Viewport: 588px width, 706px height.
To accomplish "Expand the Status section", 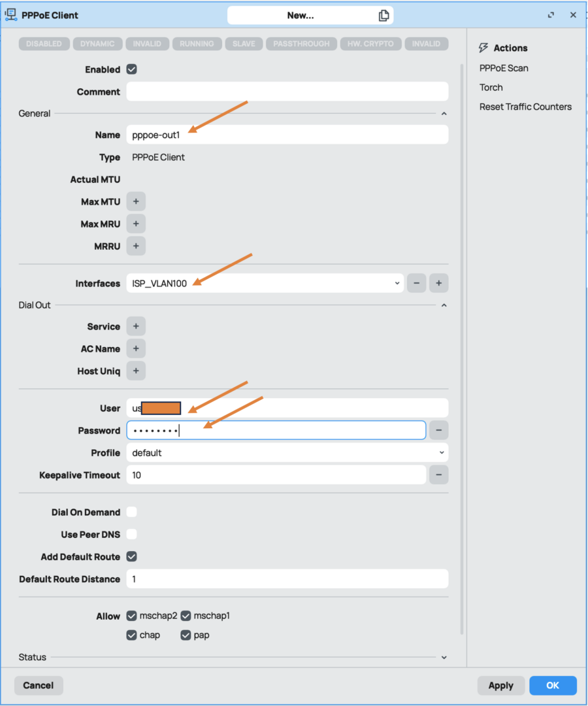I will point(444,657).
